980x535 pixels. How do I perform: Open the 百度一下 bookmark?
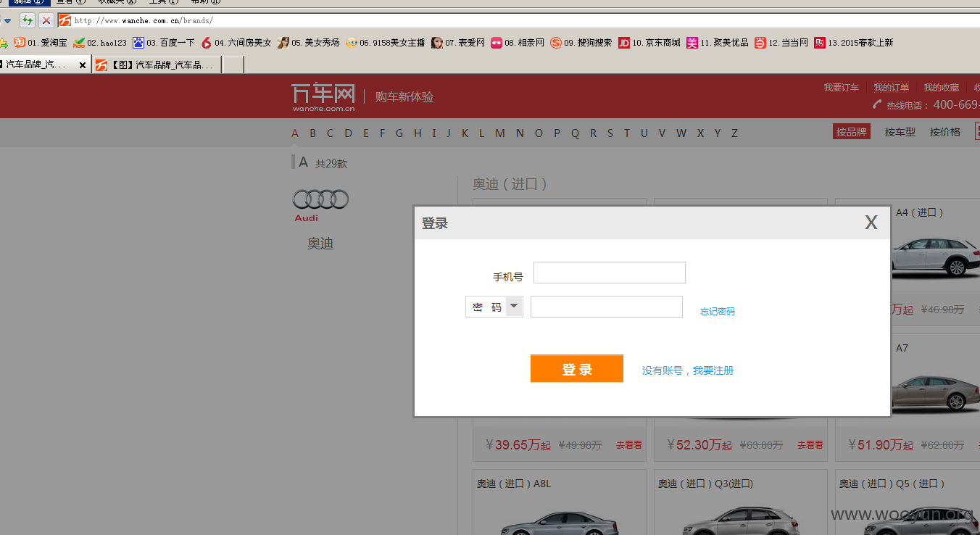coord(163,43)
